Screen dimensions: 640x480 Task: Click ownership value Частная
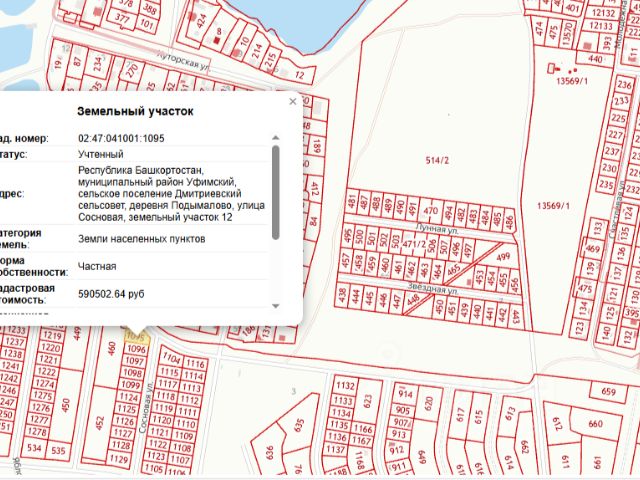point(97,266)
